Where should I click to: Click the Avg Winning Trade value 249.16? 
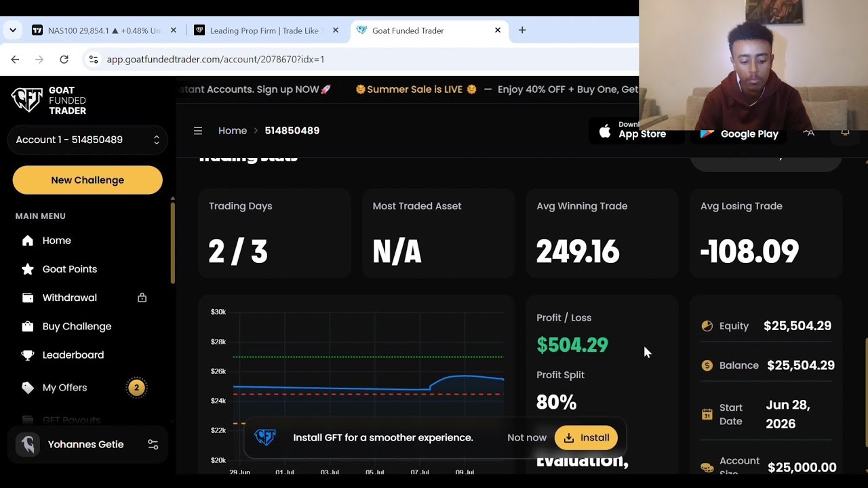click(578, 252)
